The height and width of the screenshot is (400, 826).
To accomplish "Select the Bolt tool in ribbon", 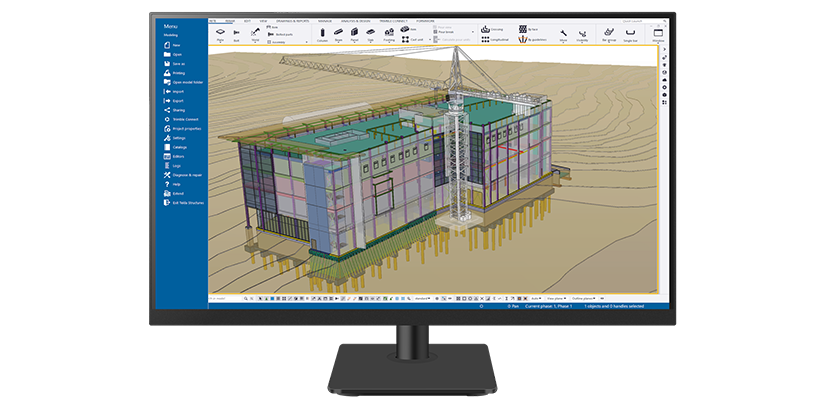I will [x=237, y=34].
